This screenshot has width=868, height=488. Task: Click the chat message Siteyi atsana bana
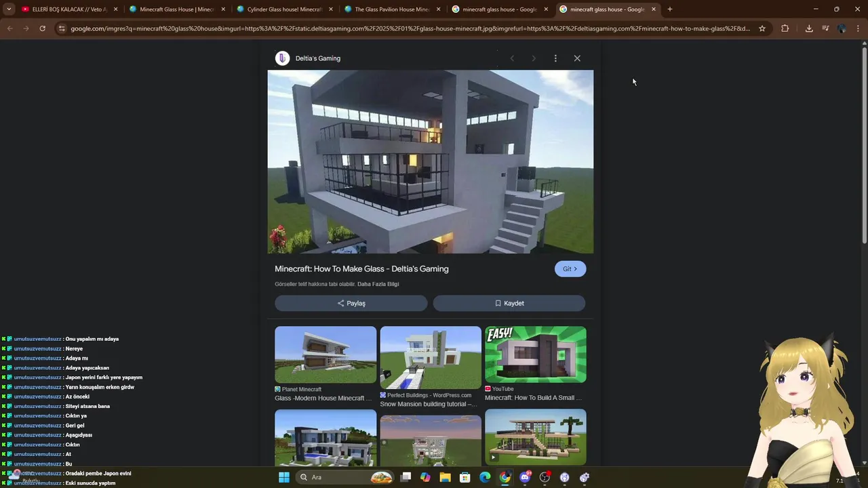click(87, 407)
